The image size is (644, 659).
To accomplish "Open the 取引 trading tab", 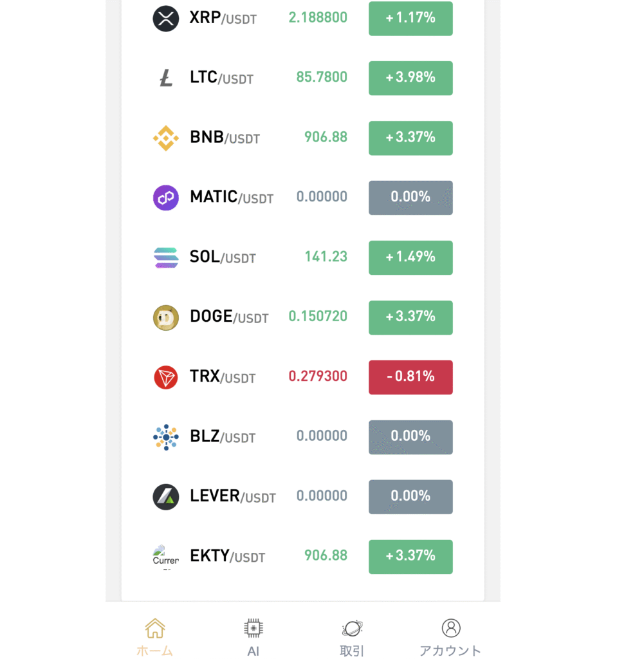I will coord(352,637).
